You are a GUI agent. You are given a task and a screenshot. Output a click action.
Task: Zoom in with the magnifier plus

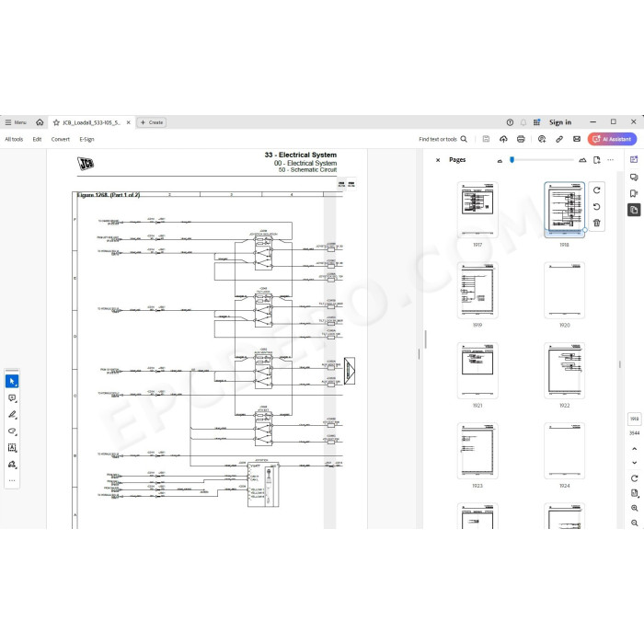[x=634, y=508]
